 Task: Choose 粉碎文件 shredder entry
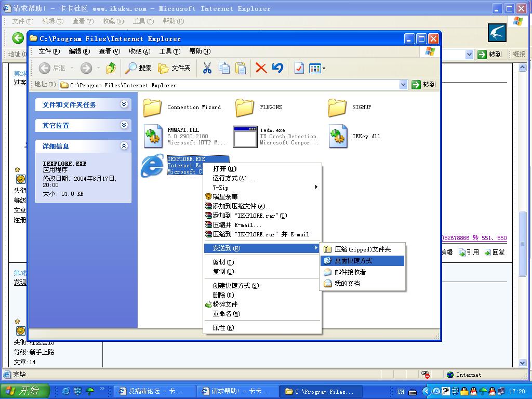click(x=262, y=304)
